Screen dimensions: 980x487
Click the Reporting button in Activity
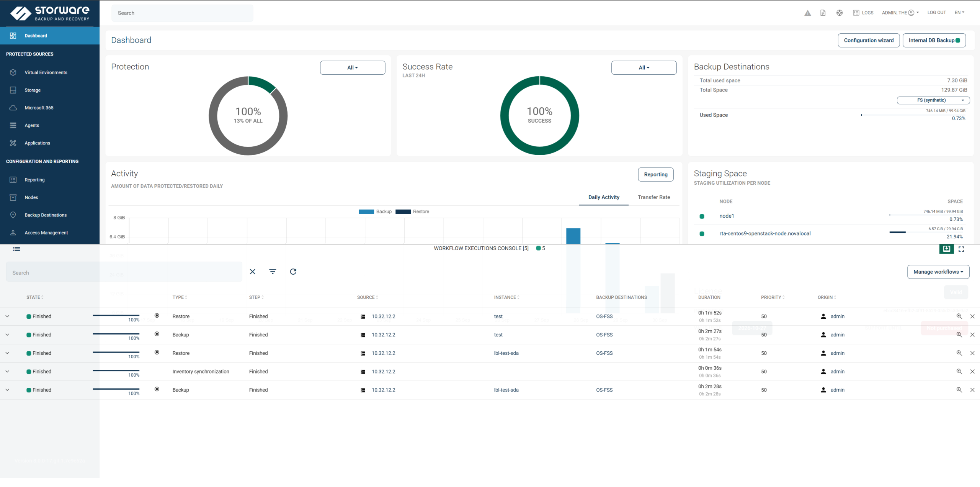(656, 174)
